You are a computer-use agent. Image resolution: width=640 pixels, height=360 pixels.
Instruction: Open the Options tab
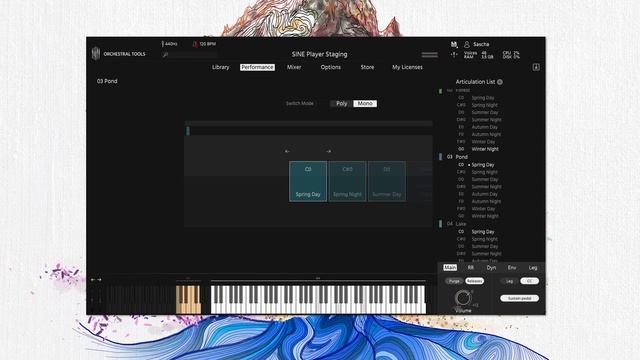point(331,67)
